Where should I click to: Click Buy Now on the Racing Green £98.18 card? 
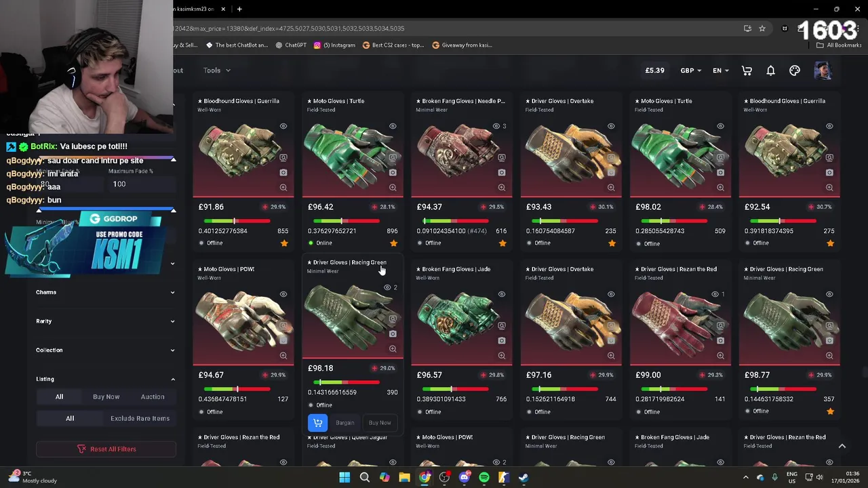[380, 423]
